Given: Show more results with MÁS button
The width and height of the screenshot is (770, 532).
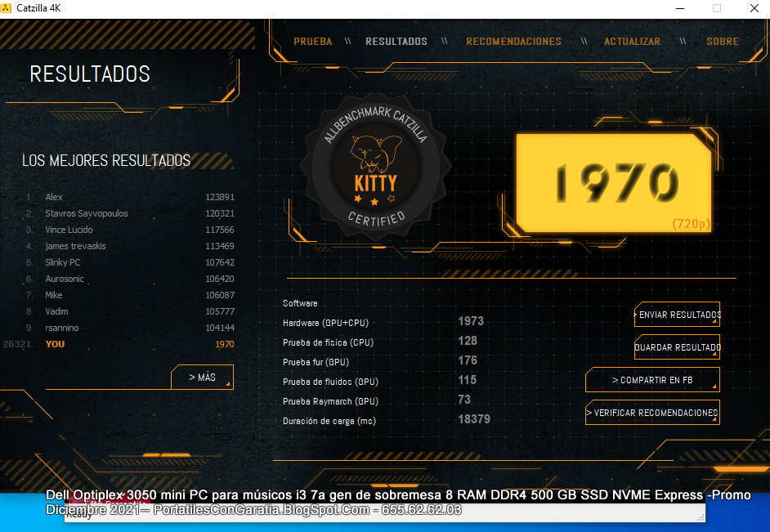Looking at the screenshot, I should tap(203, 377).
